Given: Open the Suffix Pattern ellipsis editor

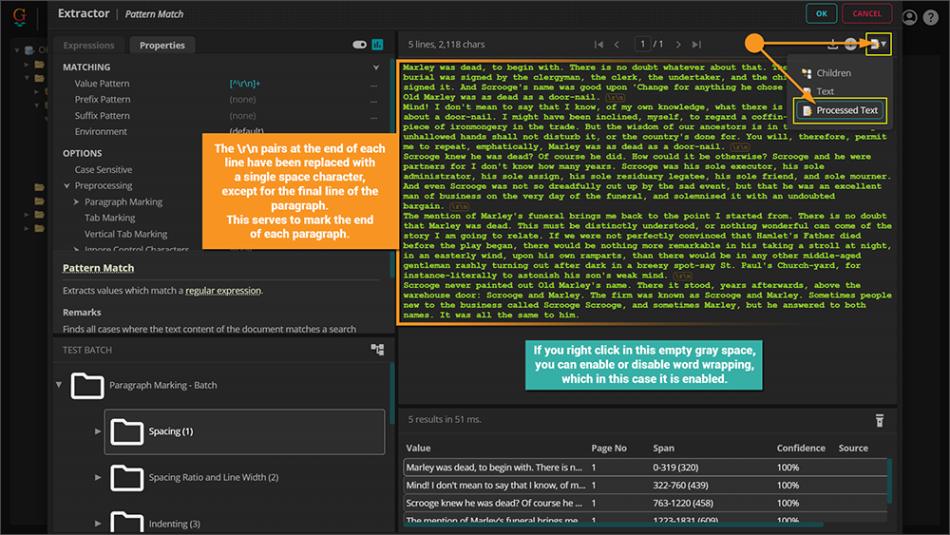Looking at the screenshot, I should click(374, 116).
